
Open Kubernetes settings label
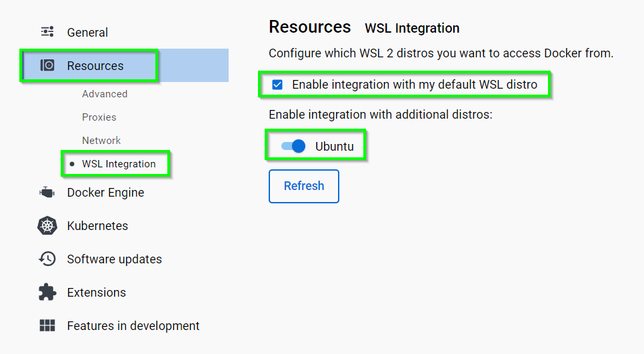(x=97, y=226)
